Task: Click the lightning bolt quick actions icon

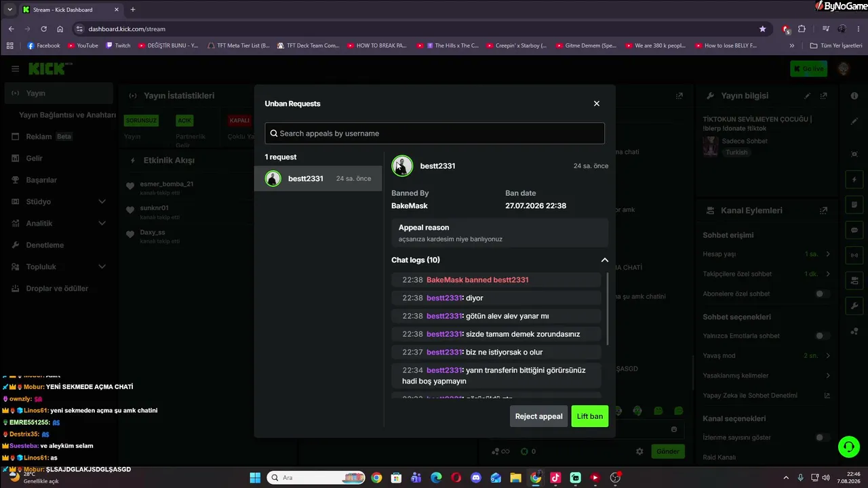Action: [854, 180]
